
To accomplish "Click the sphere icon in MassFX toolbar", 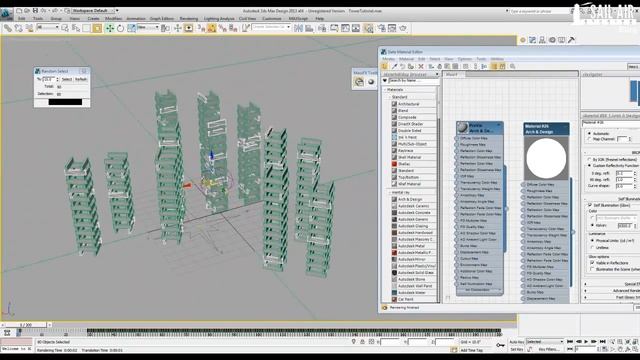I will (x=371, y=82).
